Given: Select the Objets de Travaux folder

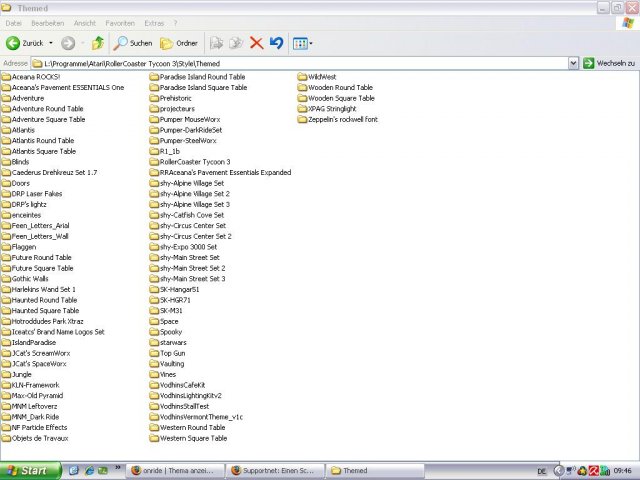Looking at the screenshot, I should coord(35,438).
